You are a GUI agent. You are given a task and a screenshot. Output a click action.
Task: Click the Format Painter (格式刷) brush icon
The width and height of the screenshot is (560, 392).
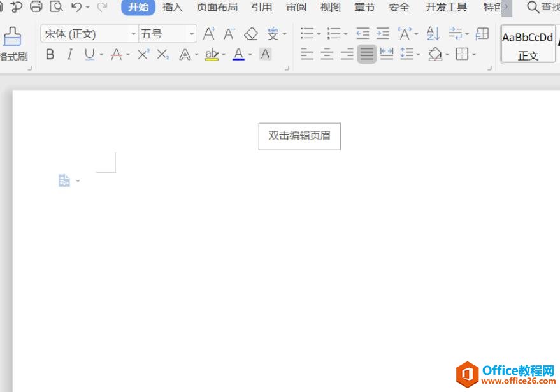coord(12,37)
